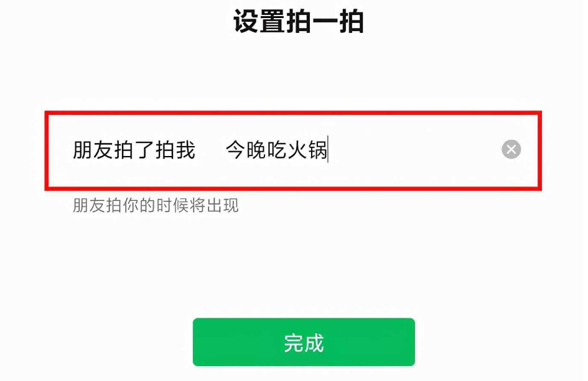
Task: Clear the input with the gray X icon
Action: (x=511, y=149)
